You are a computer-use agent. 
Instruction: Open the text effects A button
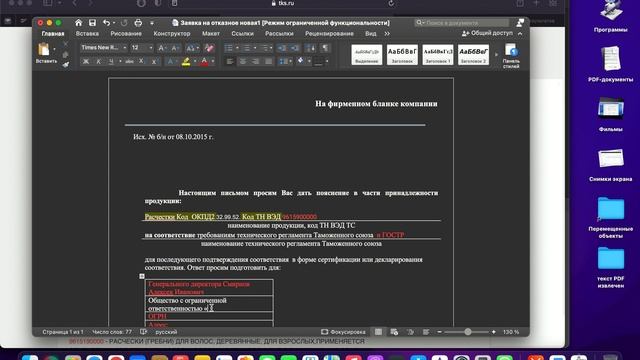(170, 61)
